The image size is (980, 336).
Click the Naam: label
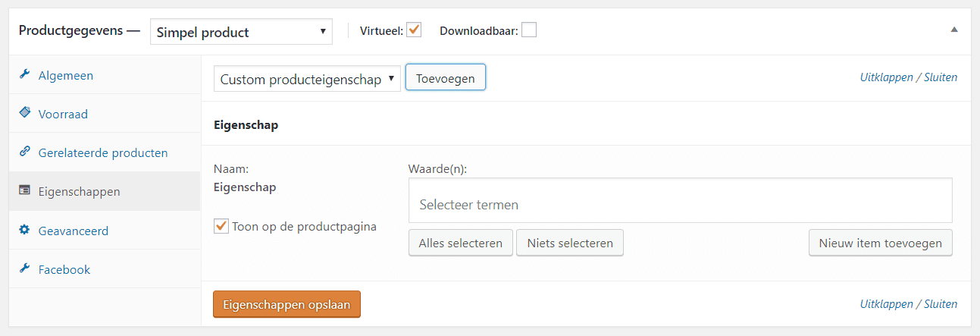point(231,169)
